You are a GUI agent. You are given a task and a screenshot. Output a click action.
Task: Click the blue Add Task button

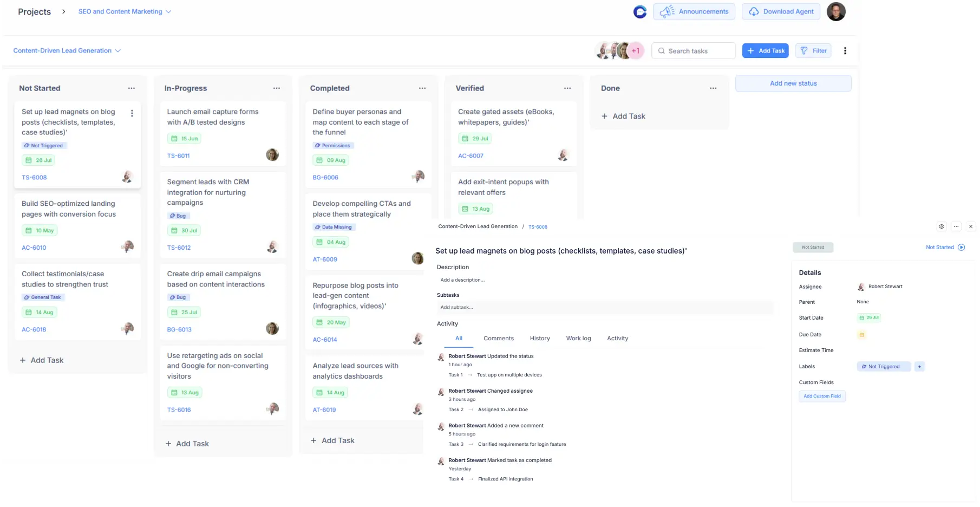click(765, 50)
